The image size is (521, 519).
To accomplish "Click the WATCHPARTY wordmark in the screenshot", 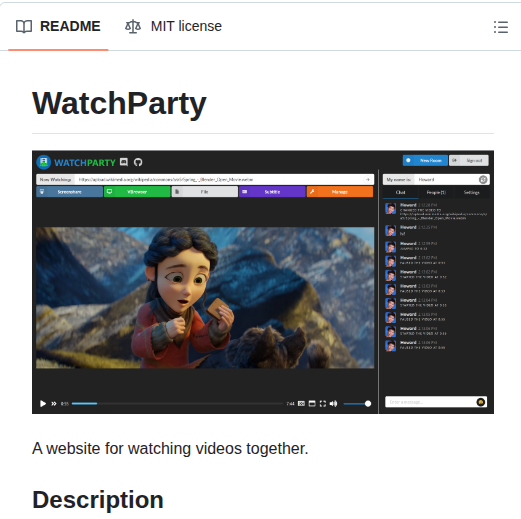I will click(85, 163).
